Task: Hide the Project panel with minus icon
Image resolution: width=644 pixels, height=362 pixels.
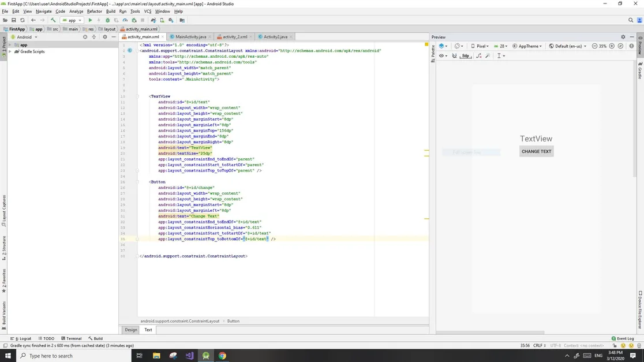Action: (x=114, y=37)
